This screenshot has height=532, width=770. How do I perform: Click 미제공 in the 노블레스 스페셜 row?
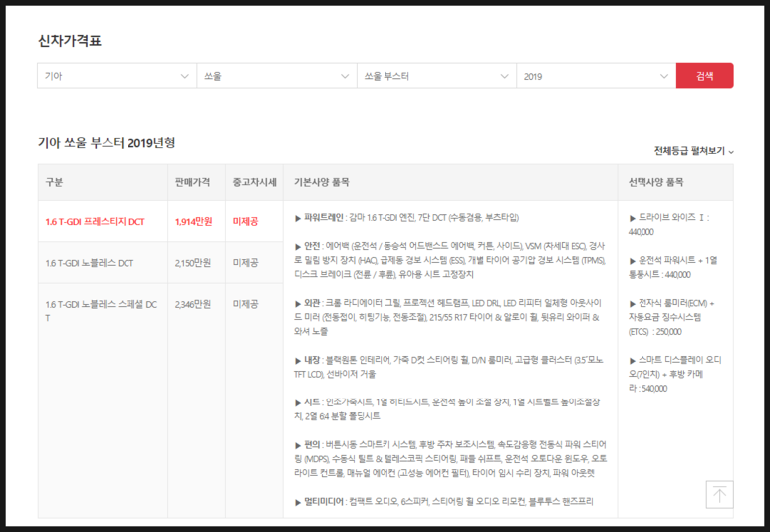[x=245, y=304]
